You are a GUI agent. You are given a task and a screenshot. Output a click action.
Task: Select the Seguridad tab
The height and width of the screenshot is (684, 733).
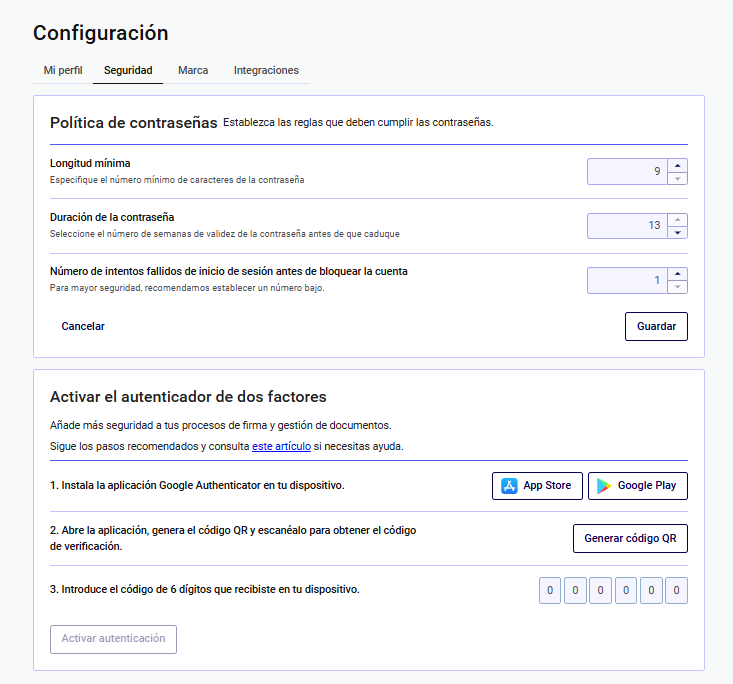(x=128, y=71)
